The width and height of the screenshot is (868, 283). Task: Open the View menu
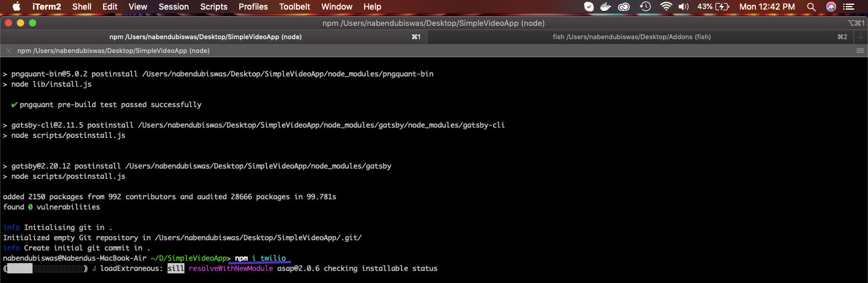coord(138,7)
